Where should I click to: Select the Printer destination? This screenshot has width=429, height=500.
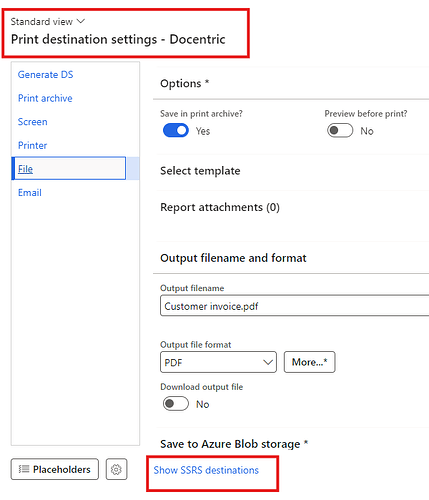(32, 145)
